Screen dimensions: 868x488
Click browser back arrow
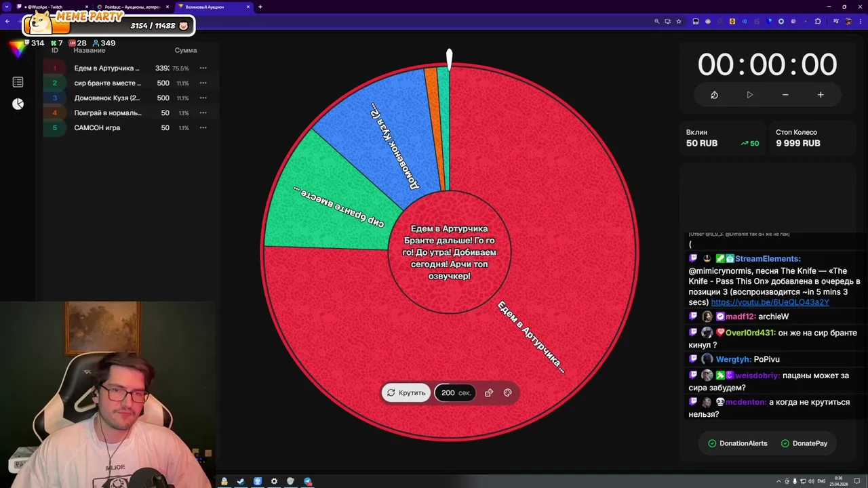click(x=7, y=21)
